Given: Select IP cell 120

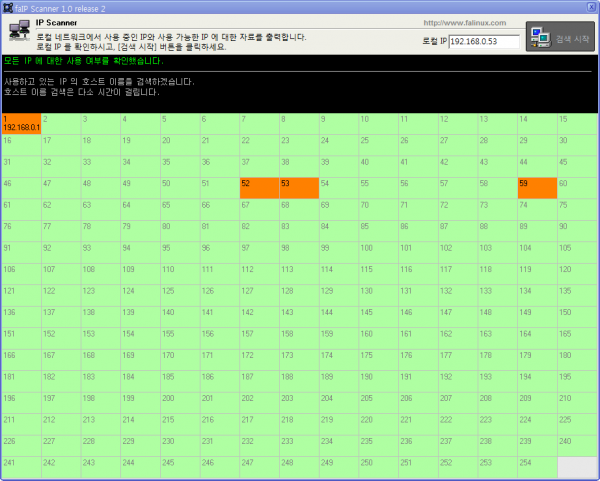Looking at the screenshot, I should click(x=577, y=274).
